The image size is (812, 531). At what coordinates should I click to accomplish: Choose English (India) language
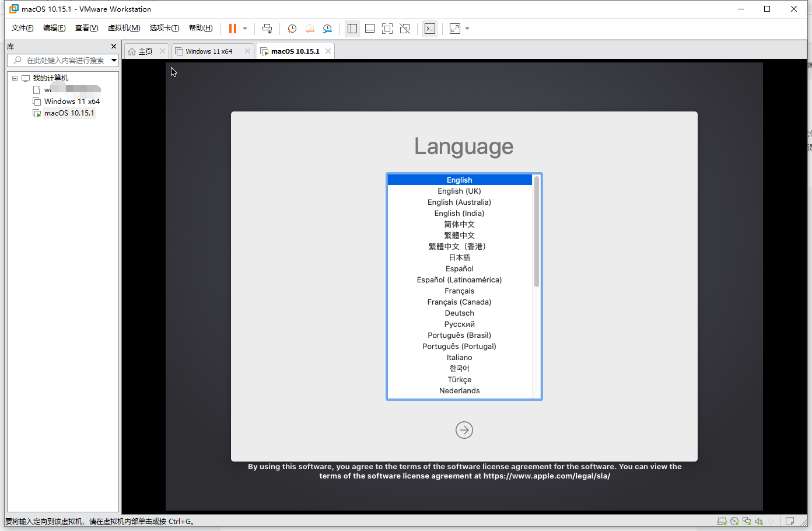click(460, 213)
